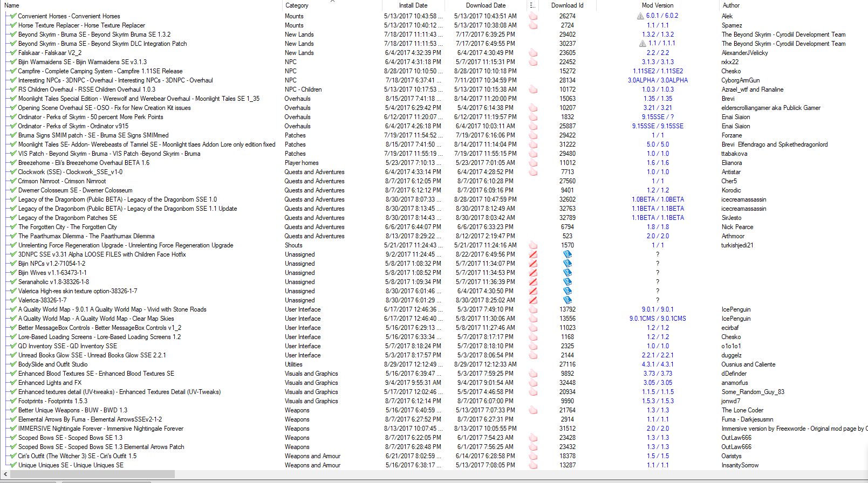This screenshot has height=483, width=868.
Task: Sort by the Download Id column header
Action: [567, 5]
